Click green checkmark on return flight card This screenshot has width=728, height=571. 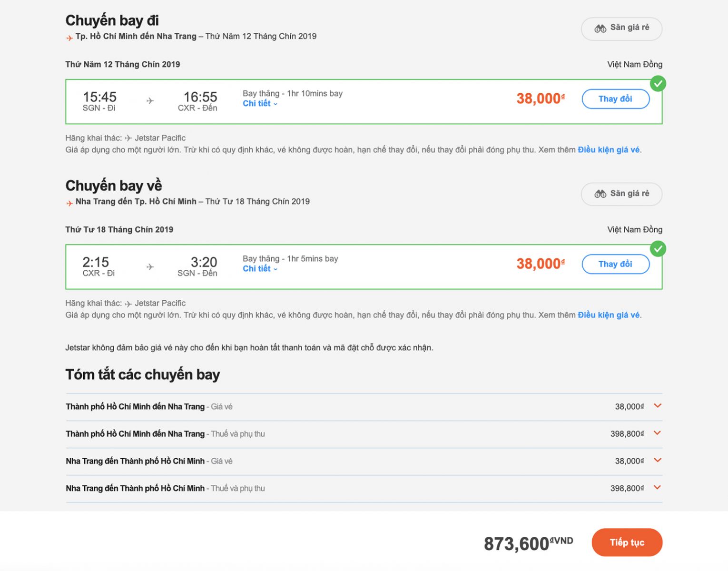(658, 249)
